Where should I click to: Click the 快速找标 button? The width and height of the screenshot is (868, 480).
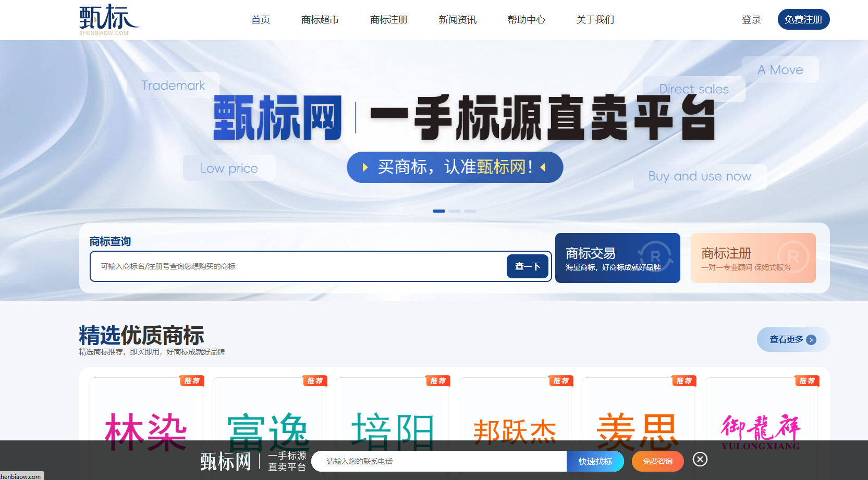(595, 461)
